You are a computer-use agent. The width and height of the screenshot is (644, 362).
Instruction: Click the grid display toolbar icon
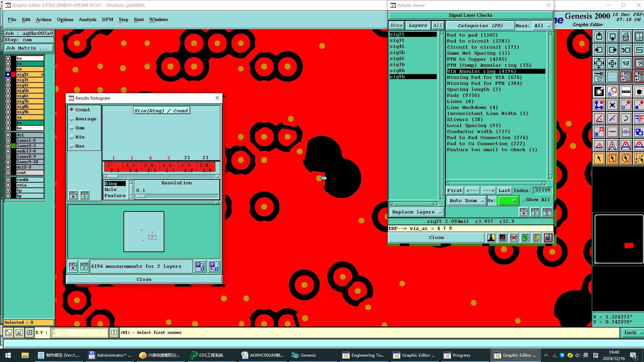point(612,77)
